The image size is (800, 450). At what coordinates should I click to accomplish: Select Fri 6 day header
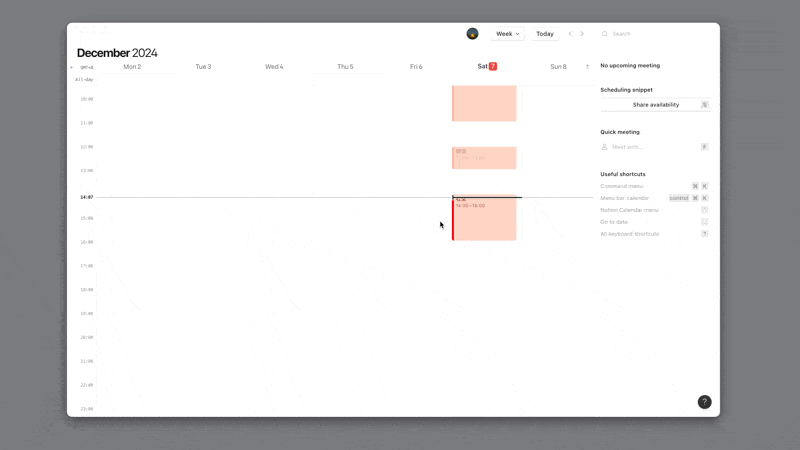(416, 66)
